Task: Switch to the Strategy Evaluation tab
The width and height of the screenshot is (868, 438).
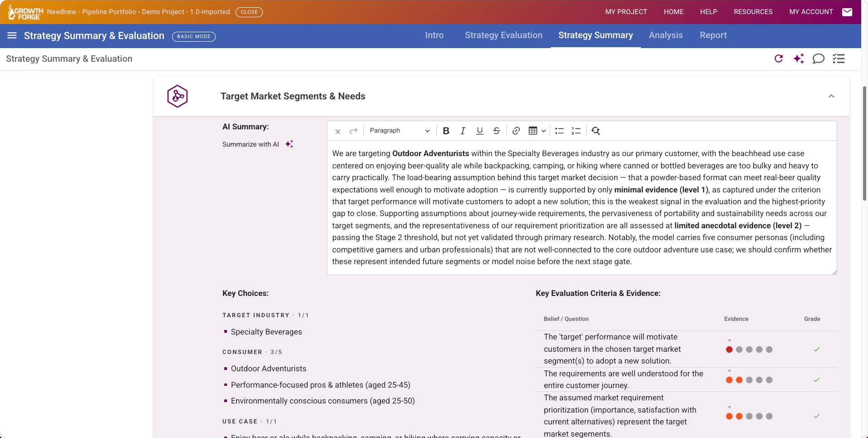Action: coord(503,35)
